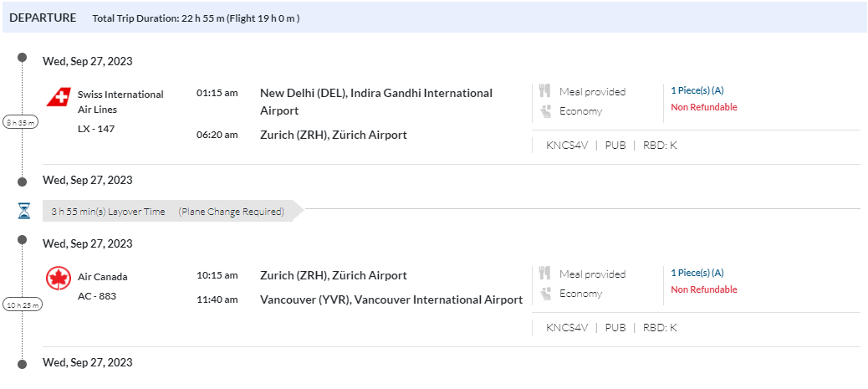Image resolution: width=868 pixels, height=389 pixels.
Task: Click Non Refundable on the Swiss flight
Action: (x=703, y=107)
